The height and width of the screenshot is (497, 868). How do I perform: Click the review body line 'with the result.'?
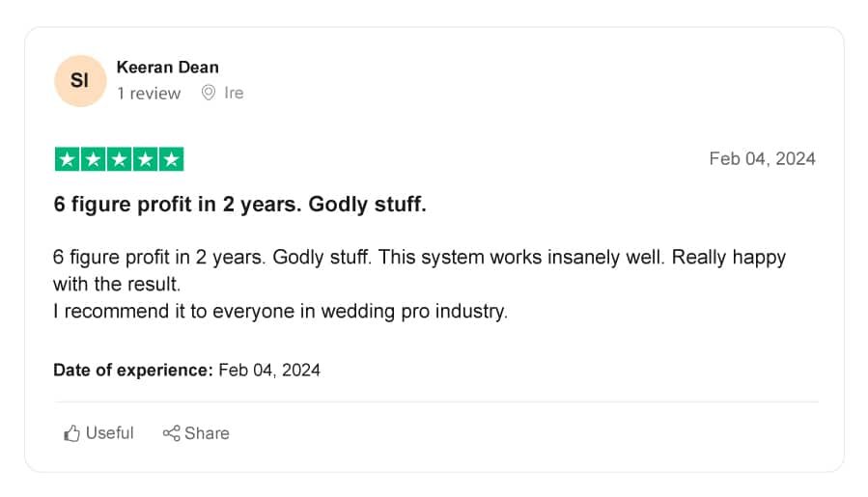point(117,284)
